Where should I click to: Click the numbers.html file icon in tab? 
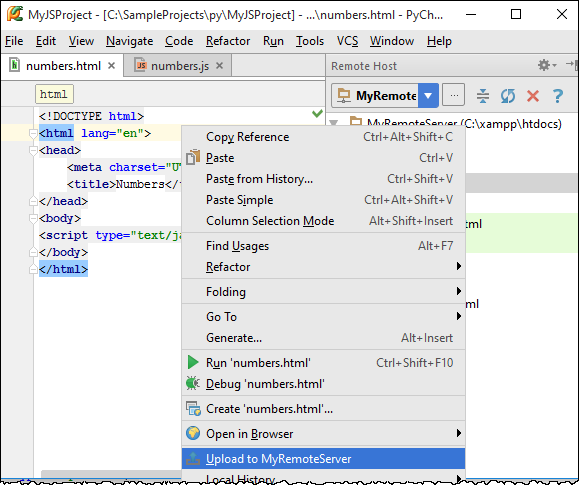coord(14,65)
